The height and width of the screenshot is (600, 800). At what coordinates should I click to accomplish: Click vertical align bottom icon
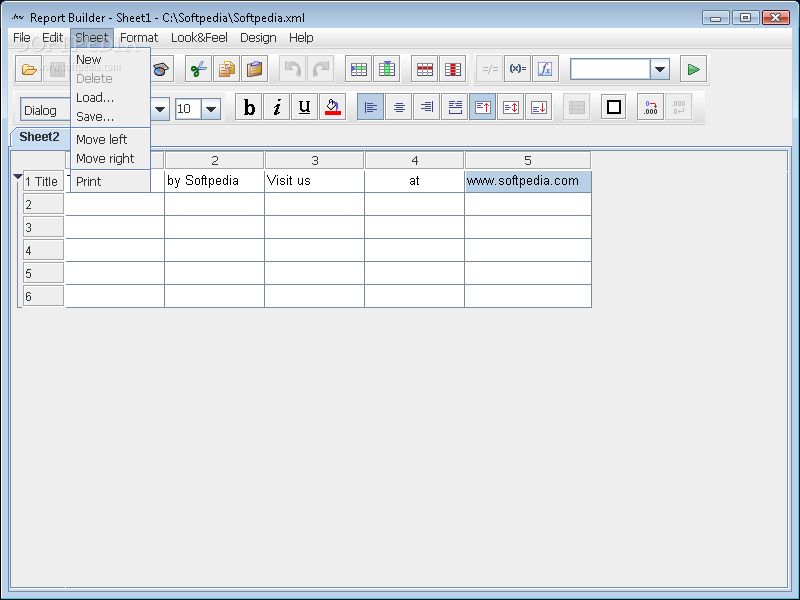pos(539,107)
